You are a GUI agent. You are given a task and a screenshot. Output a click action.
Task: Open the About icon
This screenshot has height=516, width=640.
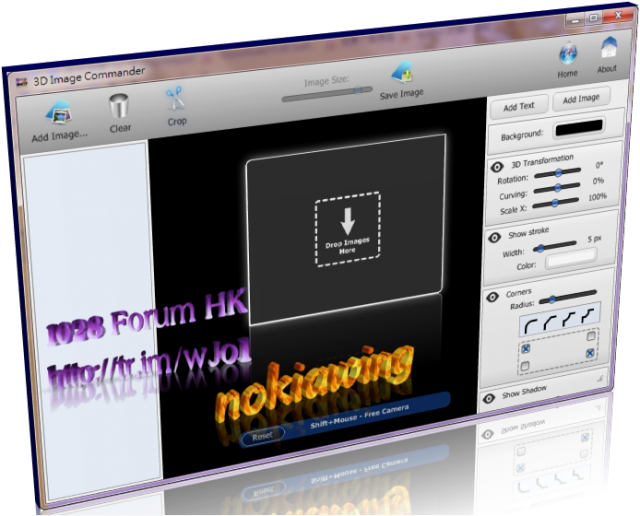click(x=608, y=49)
